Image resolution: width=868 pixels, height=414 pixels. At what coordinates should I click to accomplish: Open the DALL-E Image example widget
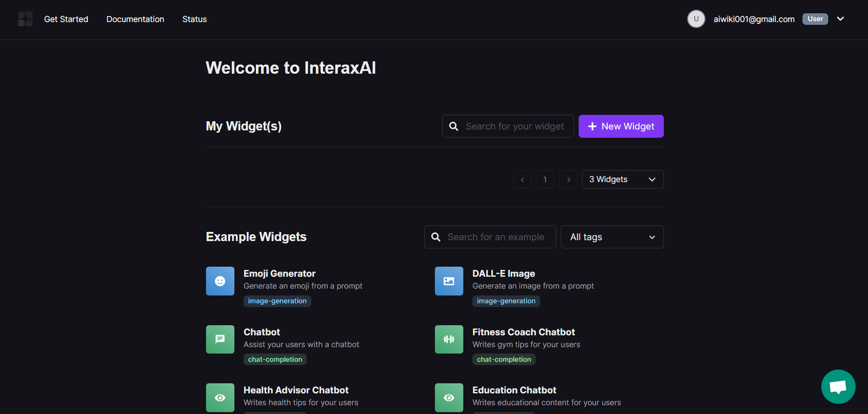tap(503, 274)
